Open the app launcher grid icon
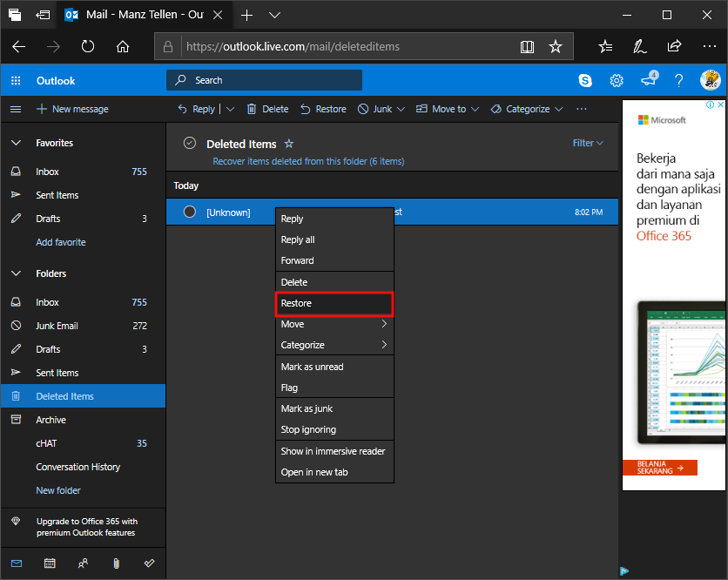Screen dimensions: 728x580 point(16,81)
